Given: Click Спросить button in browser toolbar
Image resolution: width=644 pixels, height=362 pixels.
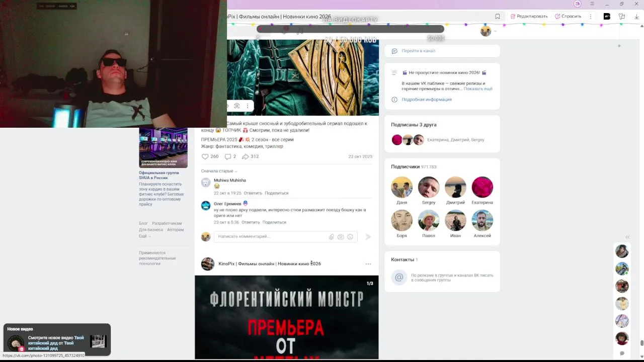Looking at the screenshot, I should click(x=568, y=16).
